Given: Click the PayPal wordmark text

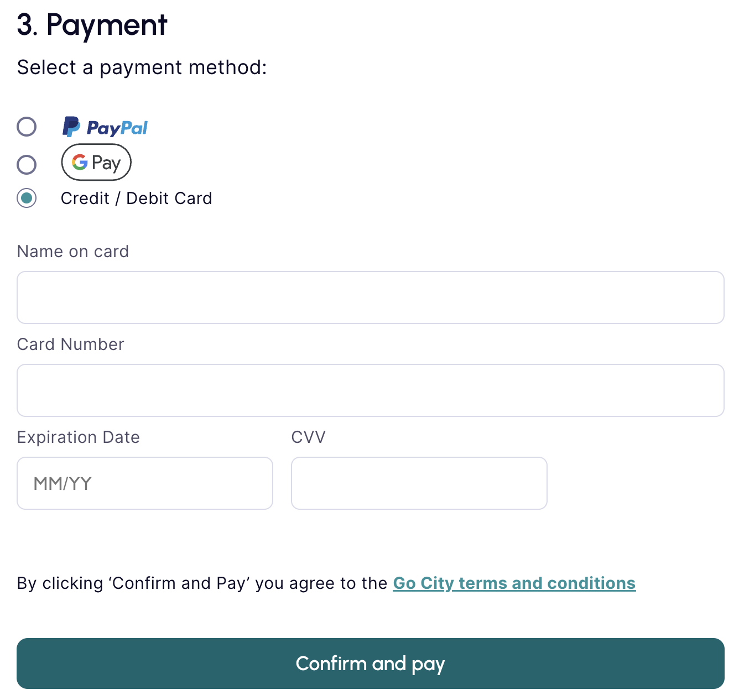Looking at the screenshot, I should point(117,128).
